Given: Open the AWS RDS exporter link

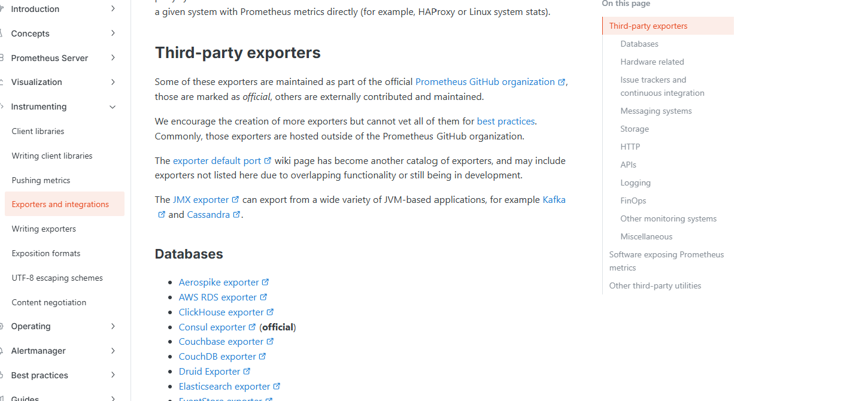Looking at the screenshot, I should (x=218, y=297).
